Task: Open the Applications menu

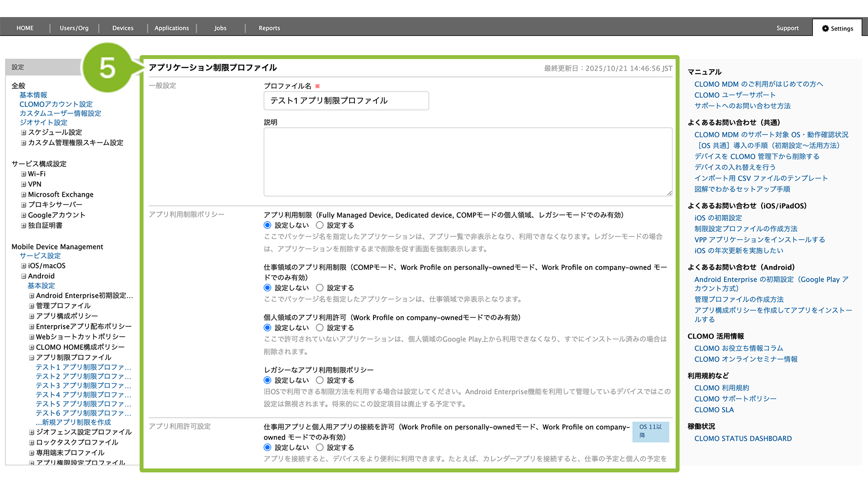Action: pos(171,28)
